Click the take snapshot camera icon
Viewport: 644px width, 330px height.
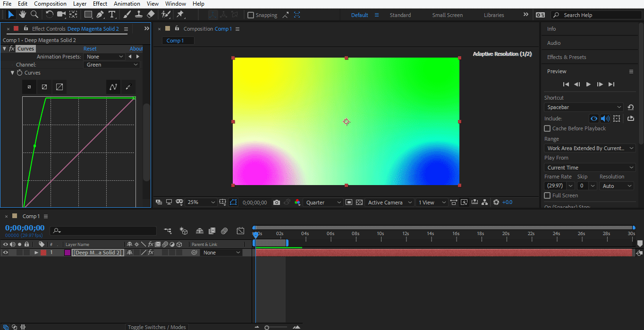(x=277, y=203)
